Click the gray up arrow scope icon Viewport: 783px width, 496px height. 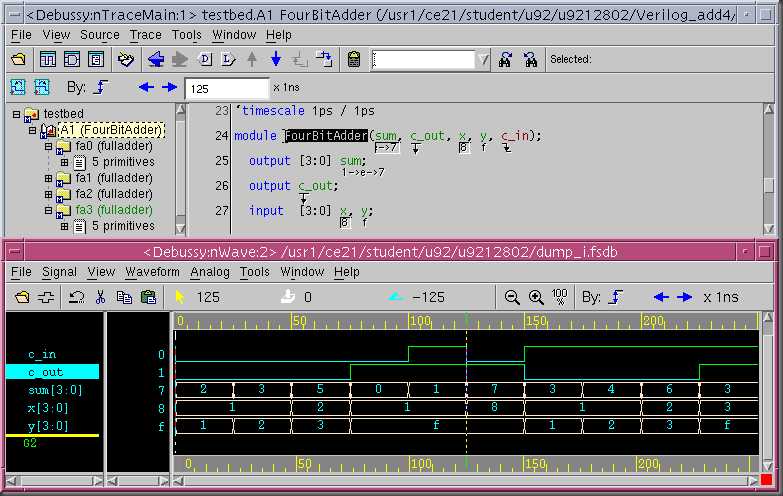252,59
